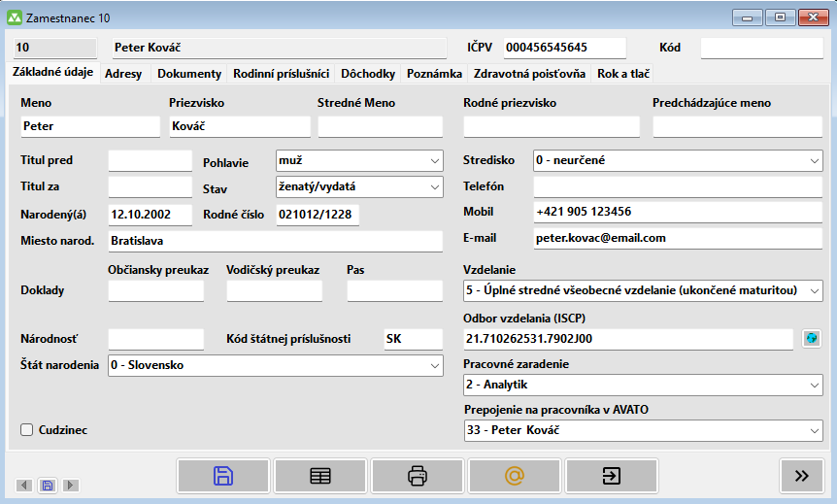Click the Predchádzajúce meno input field
The image size is (837, 504).
(x=737, y=126)
